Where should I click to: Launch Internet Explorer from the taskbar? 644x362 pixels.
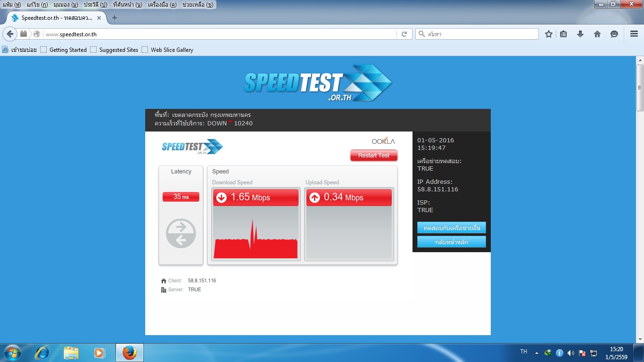[42, 353]
